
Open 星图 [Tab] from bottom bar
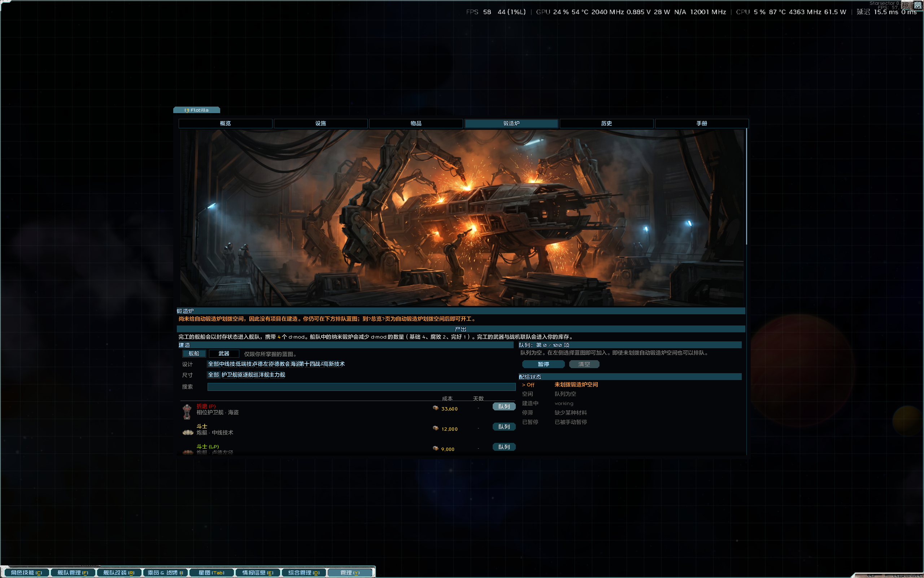(x=211, y=572)
